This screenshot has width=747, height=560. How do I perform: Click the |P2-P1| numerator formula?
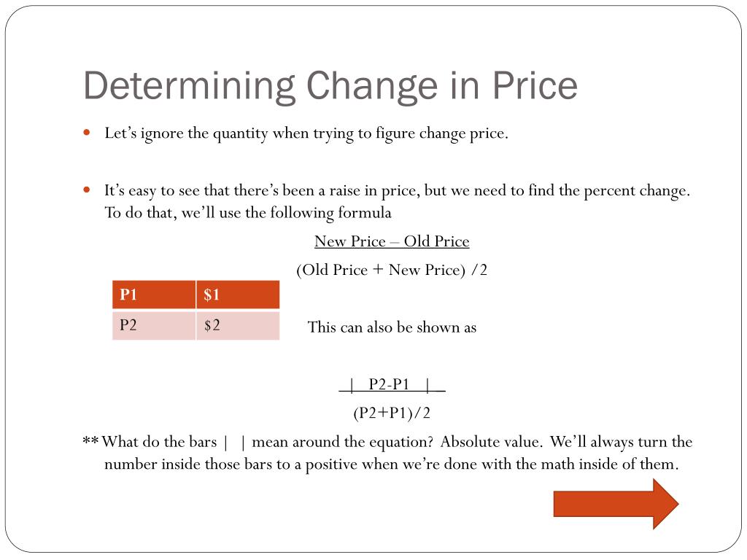pos(392,384)
